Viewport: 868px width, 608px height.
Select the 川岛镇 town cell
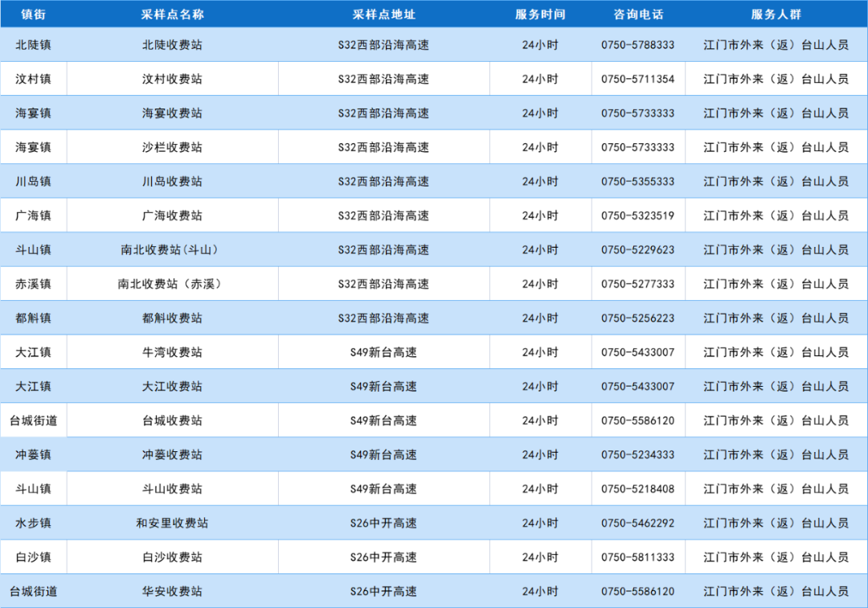[x=33, y=182]
